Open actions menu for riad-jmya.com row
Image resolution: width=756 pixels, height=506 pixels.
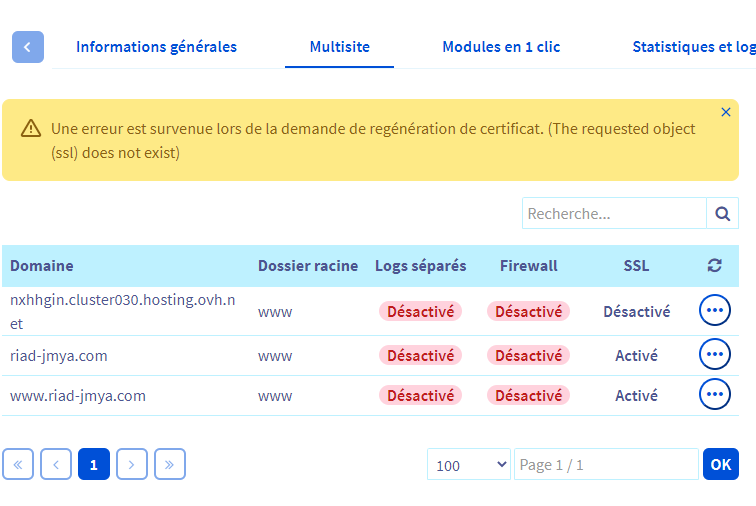tap(714, 355)
